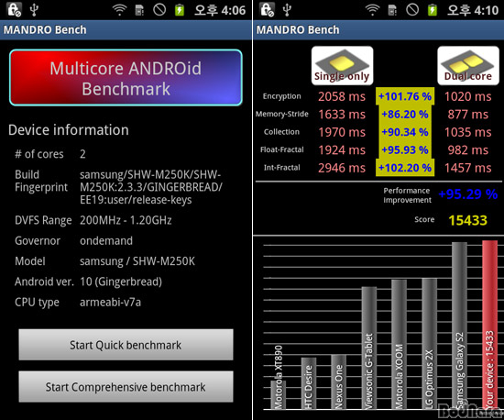This screenshot has height=420, width=504.
Task: Tap the Build Fingerprint value text
Action: (x=151, y=187)
